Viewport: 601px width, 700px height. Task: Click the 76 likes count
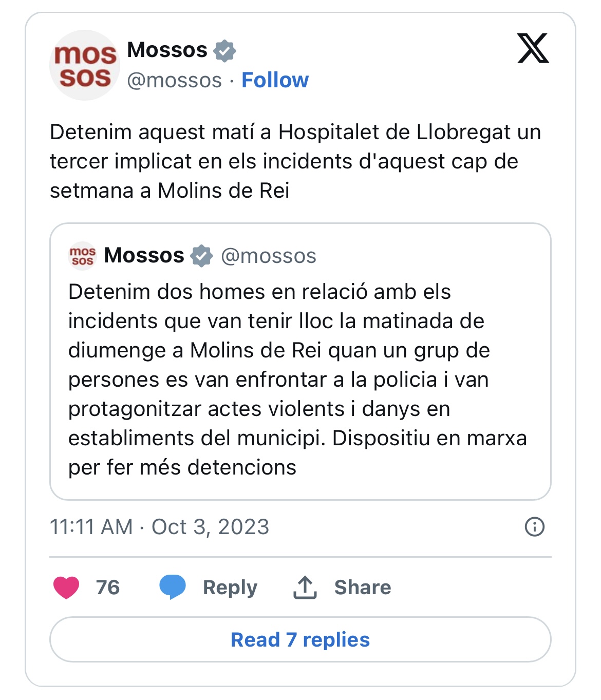[108, 588]
